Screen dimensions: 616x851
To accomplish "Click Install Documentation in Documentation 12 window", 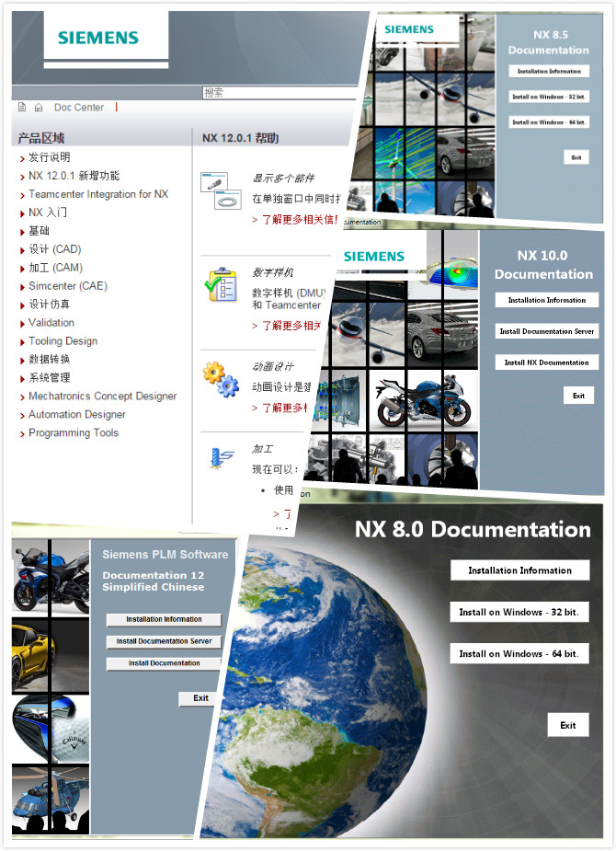I will tap(165, 663).
